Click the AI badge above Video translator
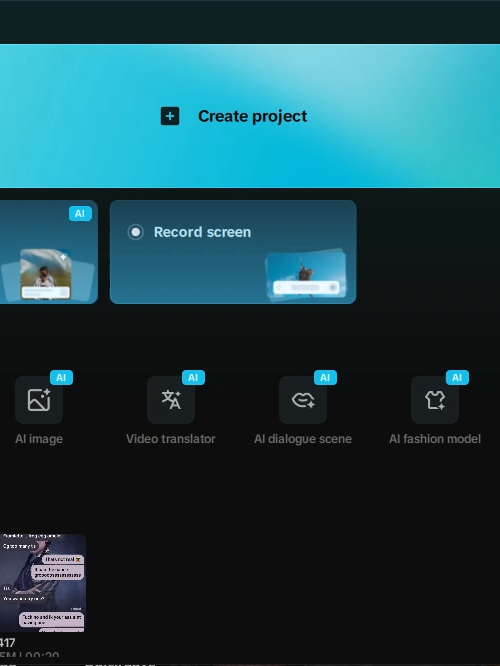This screenshot has width=500, height=666. (x=193, y=377)
